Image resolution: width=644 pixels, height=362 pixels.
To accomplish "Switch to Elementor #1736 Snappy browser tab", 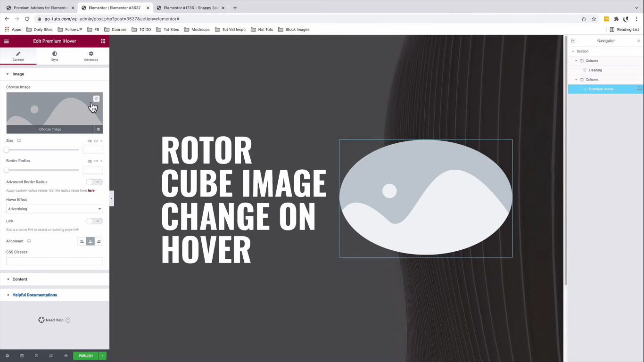I will tap(190, 8).
